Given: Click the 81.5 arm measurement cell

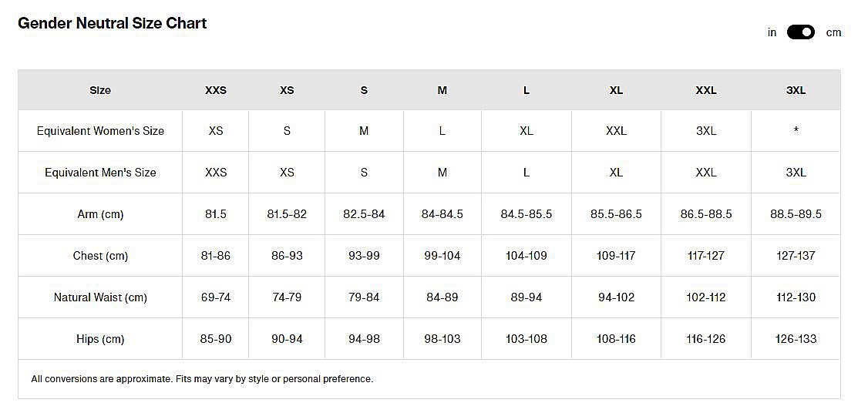Looking at the screenshot, I should tap(216, 214).
